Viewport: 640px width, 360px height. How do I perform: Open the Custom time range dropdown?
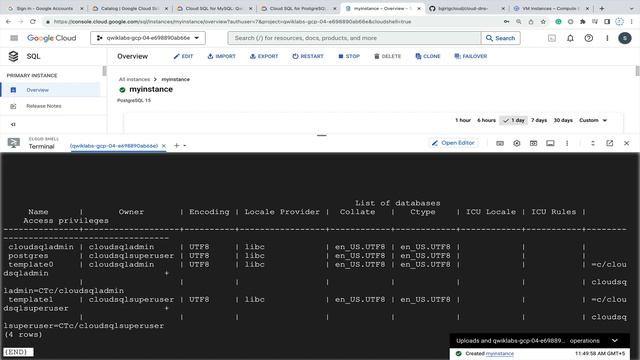[x=593, y=120]
